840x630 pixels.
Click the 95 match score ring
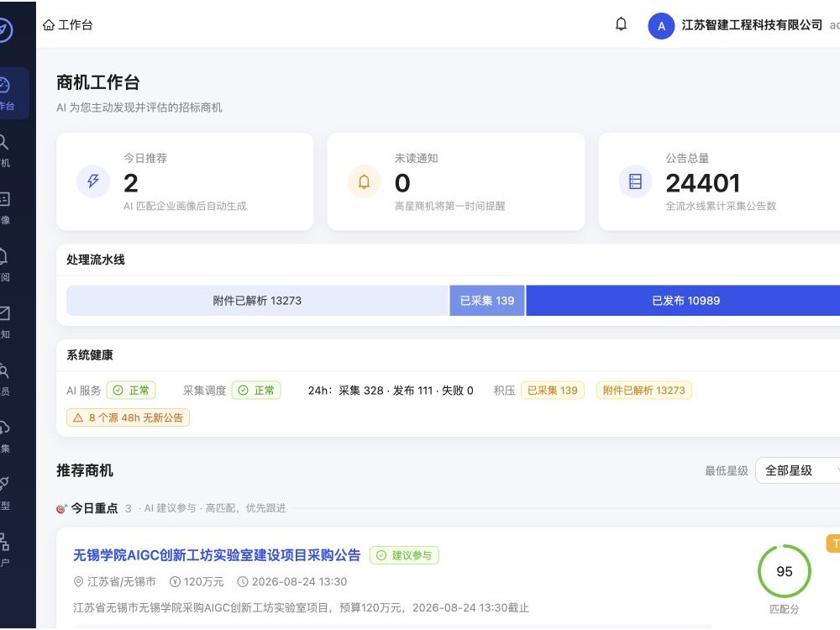point(785,571)
